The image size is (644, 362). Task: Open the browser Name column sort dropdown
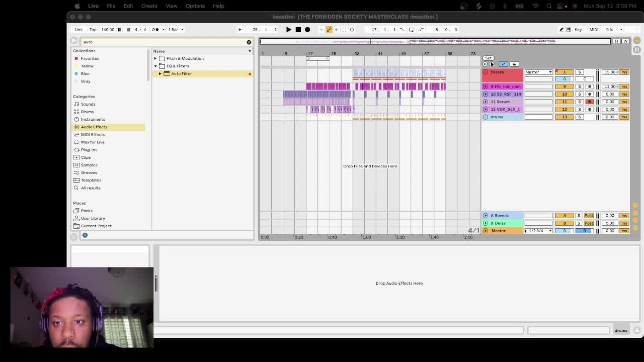coord(250,51)
